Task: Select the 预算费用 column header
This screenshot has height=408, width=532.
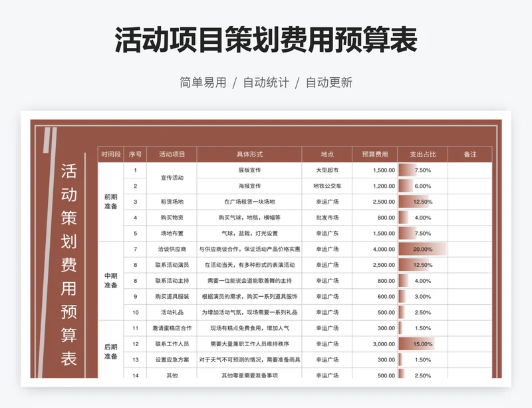Action: 375,154
